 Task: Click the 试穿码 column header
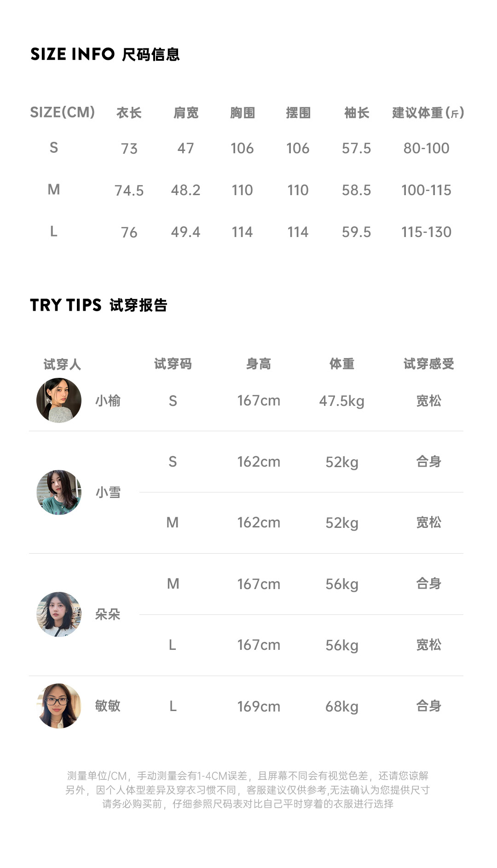pyautogui.click(x=173, y=364)
